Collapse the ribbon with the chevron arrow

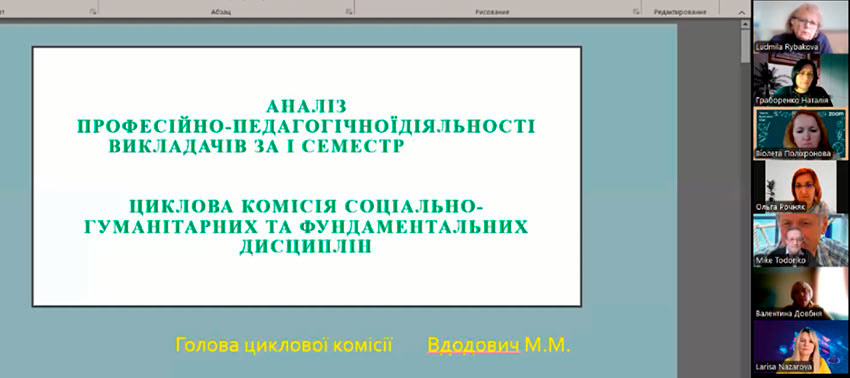741,12
